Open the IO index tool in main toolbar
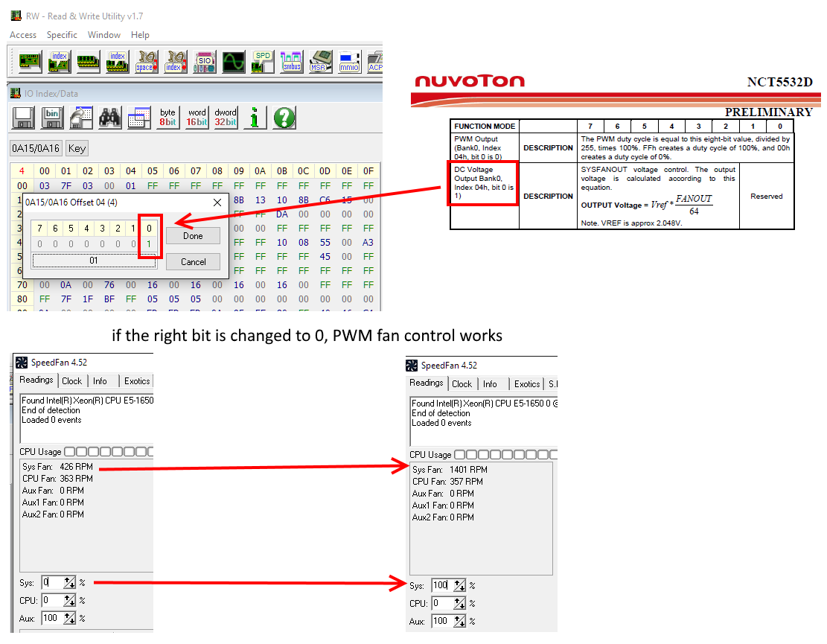Viewport: 827px width, 644px height. coord(175,62)
